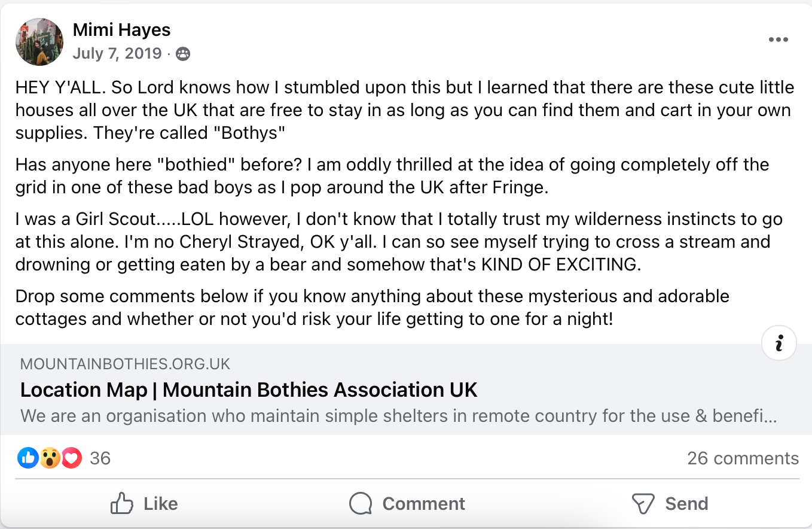812x529 pixels.
Task: View the 36 reactions count
Action: [100, 458]
